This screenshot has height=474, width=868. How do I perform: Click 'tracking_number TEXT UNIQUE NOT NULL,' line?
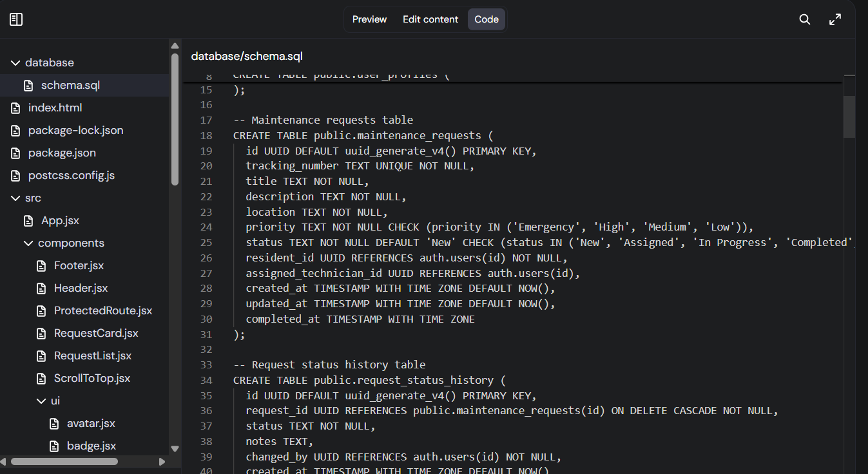click(360, 166)
